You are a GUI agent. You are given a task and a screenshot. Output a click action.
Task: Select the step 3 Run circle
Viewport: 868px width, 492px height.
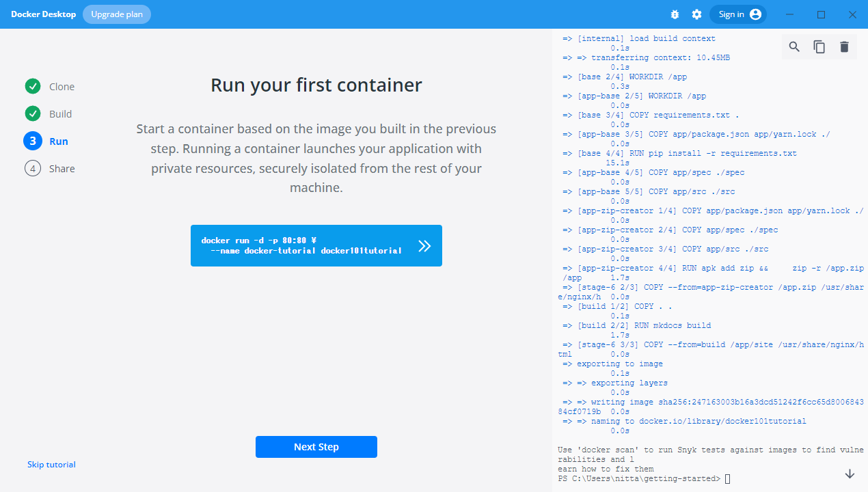click(33, 141)
